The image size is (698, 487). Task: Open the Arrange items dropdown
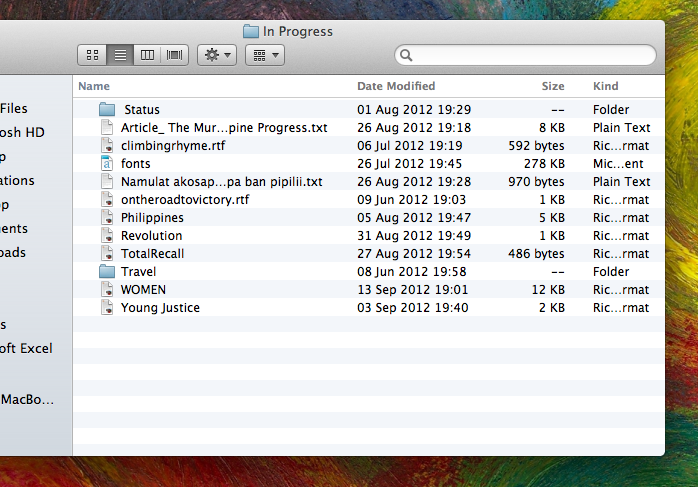point(265,55)
